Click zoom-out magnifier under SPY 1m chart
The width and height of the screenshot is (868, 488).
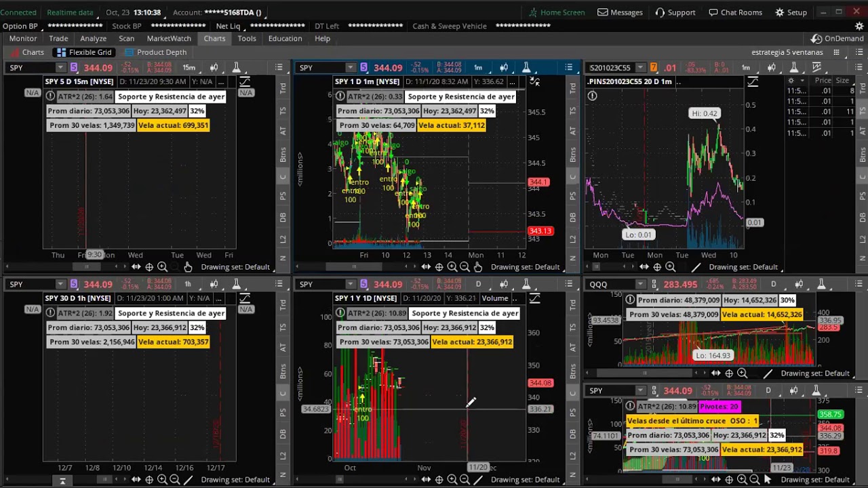click(465, 267)
